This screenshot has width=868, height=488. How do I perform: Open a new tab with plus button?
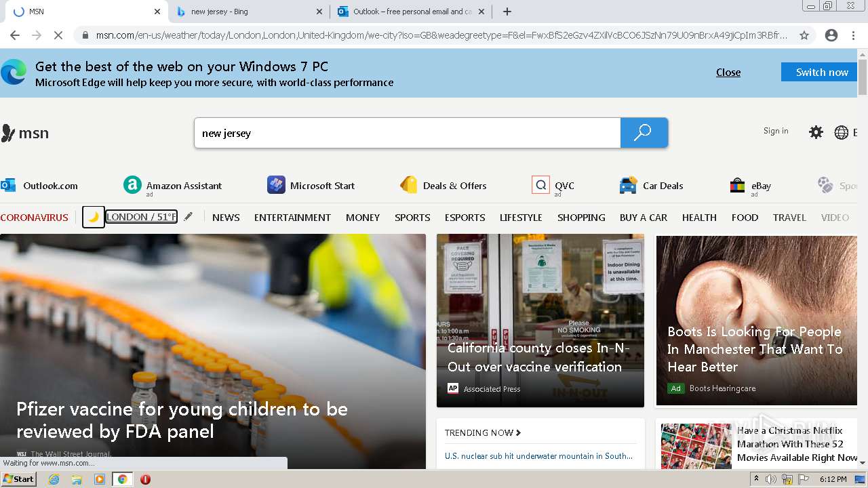coord(507,12)
